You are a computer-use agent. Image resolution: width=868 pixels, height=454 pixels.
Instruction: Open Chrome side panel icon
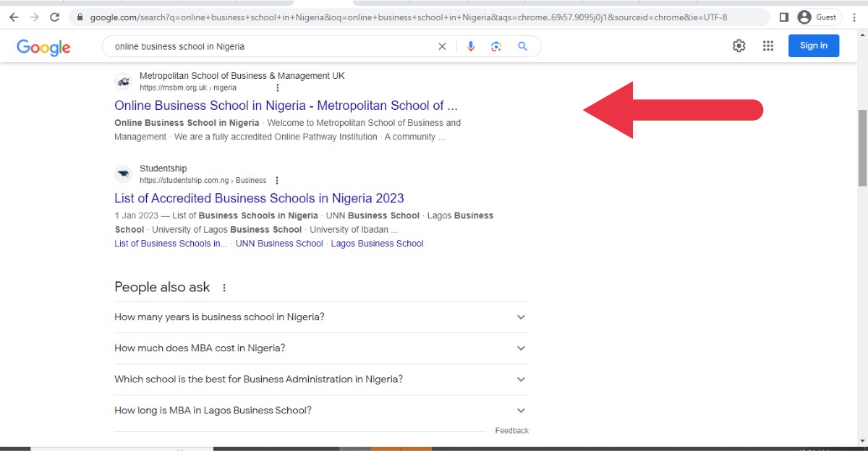[784, 17]
